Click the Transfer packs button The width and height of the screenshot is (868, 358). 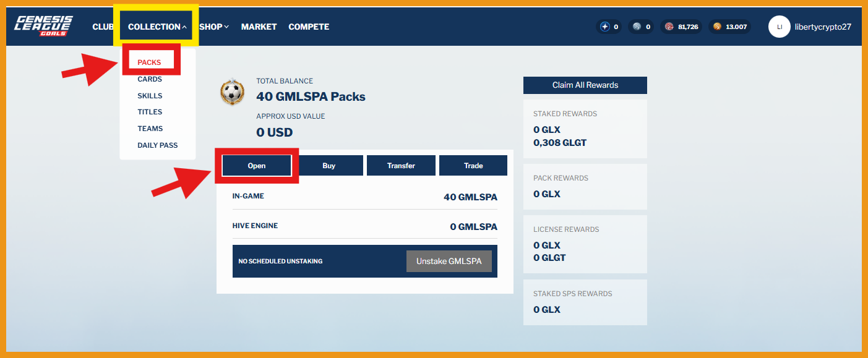point(401,166)
